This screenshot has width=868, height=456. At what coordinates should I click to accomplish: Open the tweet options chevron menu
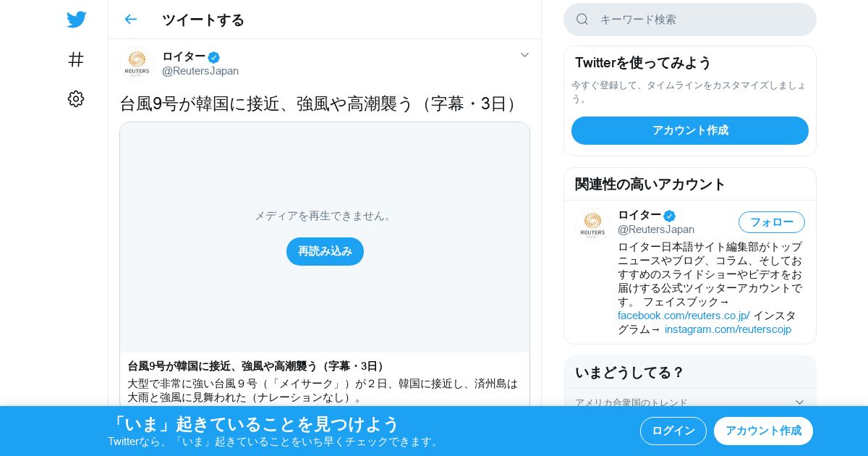click(525, 55)
